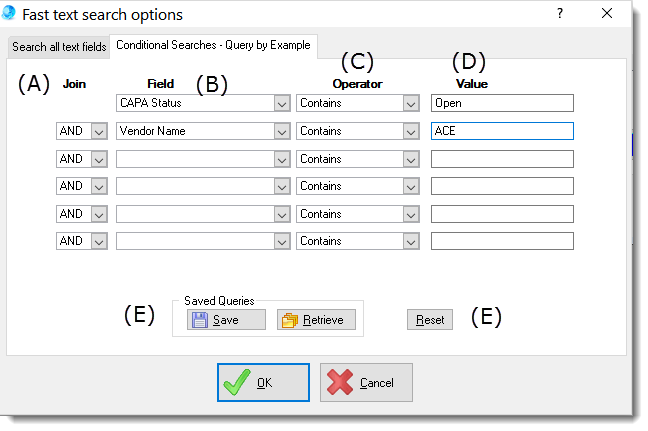Close the Fast text search options dialog
This screenshot has width=648, height=431.
coord(607,14)
